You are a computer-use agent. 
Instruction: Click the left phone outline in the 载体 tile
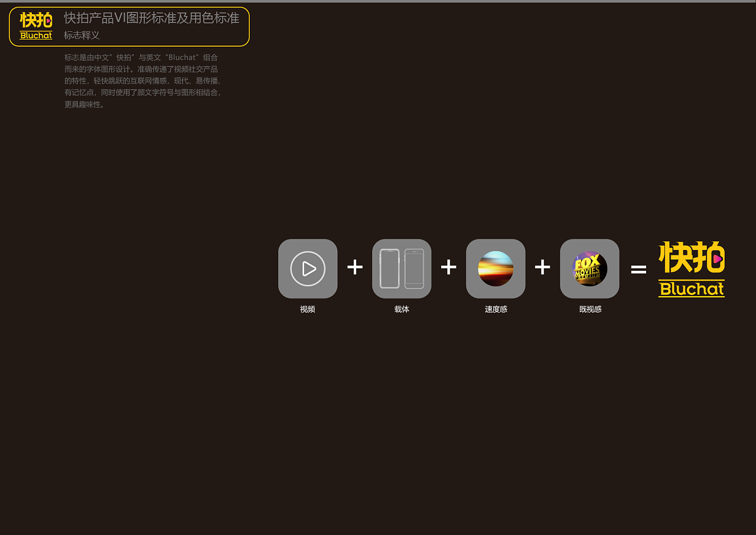(x=389, y=268)
